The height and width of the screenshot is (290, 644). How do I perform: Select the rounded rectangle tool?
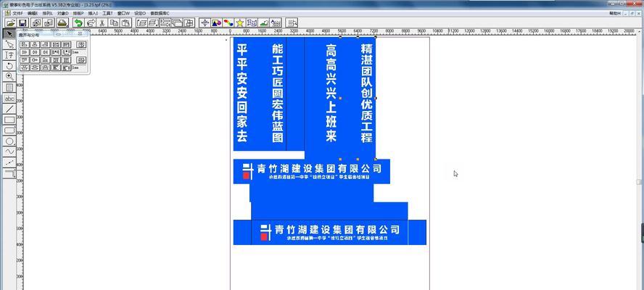click(9, 130)
